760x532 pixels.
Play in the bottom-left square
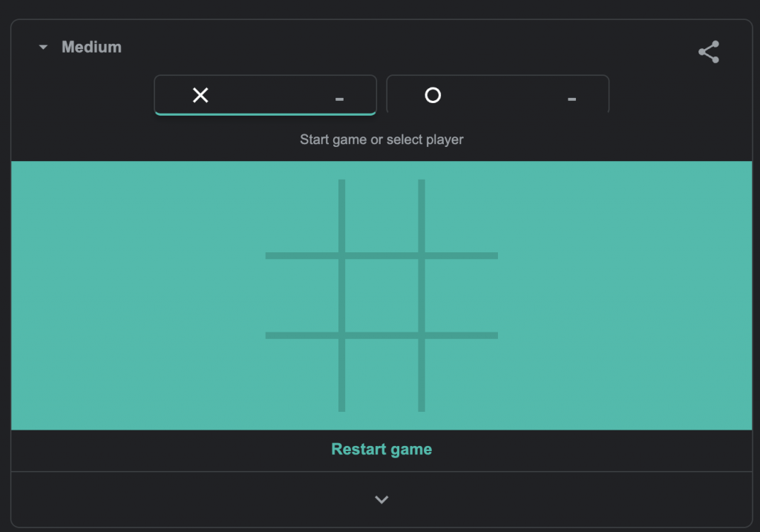pos(302,375)
